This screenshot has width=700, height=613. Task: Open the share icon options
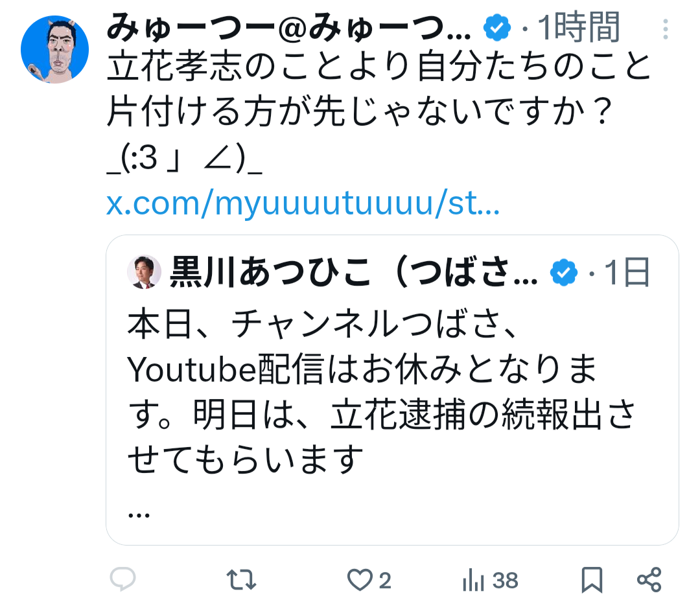[649, 580]
